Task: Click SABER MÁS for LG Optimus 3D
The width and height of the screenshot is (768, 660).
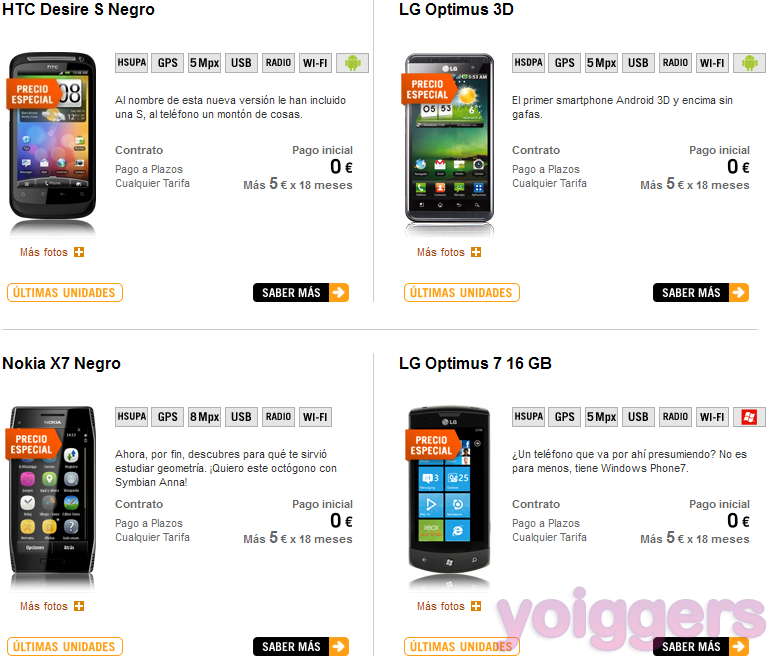Action: coord(701,292)
